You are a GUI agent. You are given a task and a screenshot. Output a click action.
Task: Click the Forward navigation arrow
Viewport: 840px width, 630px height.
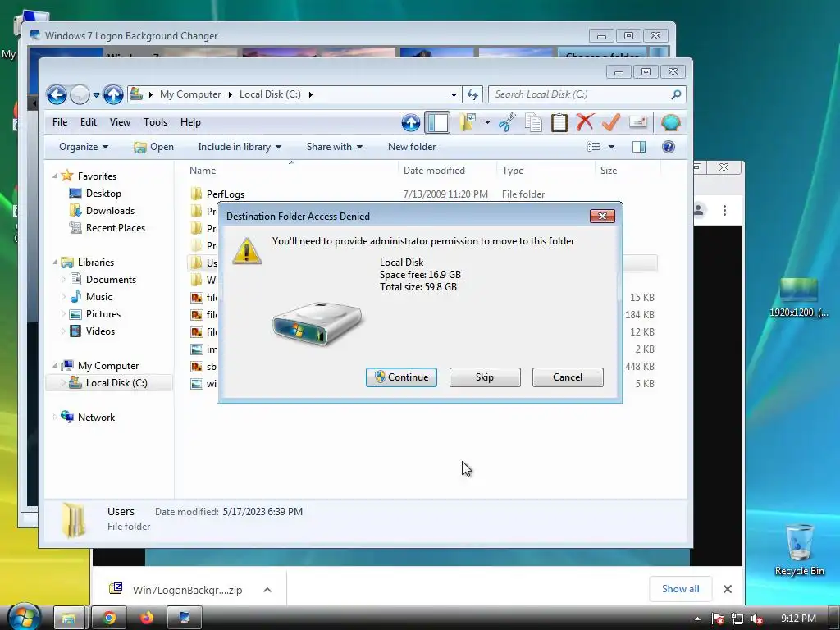[x=80, y=95]
